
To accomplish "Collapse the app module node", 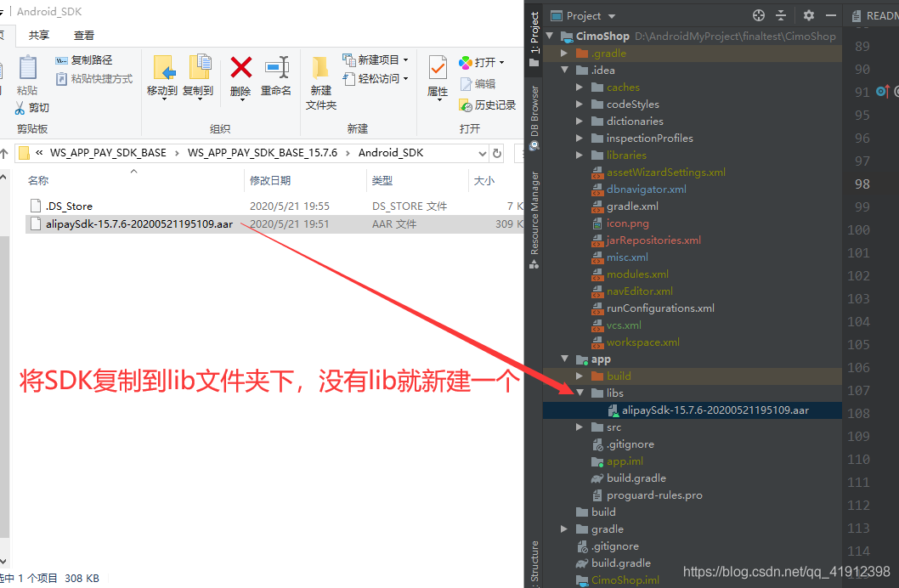I will tap(565, 359).
